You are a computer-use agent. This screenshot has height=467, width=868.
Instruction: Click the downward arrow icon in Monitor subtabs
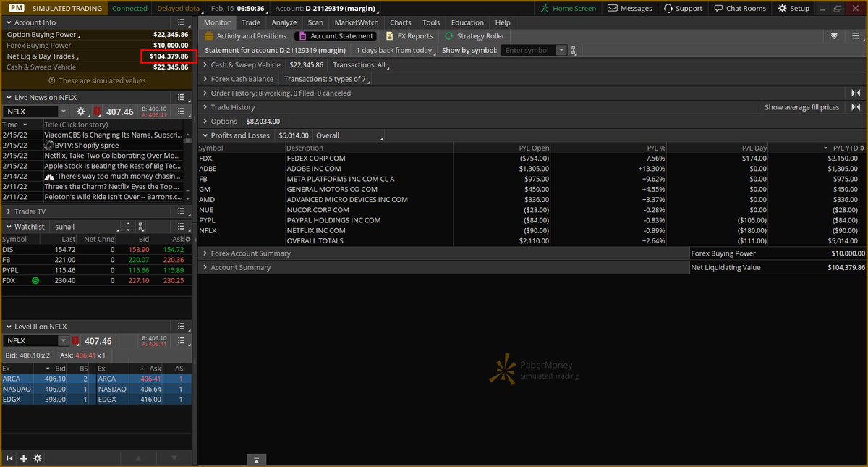(834, 36)
